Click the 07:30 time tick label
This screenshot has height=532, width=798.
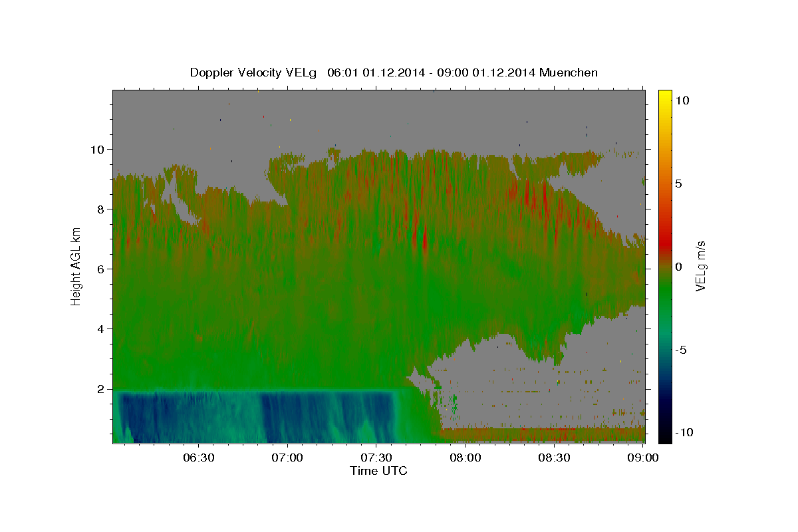click(x=376, y=458)
